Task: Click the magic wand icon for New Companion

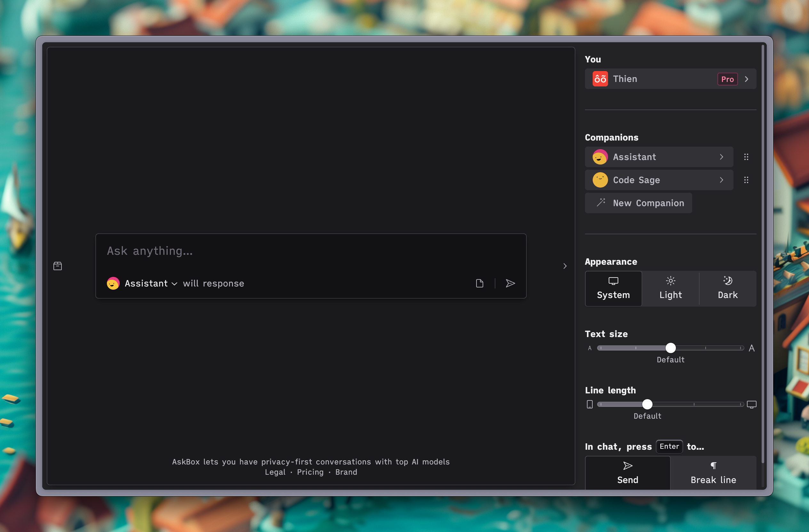Action: 601,203
